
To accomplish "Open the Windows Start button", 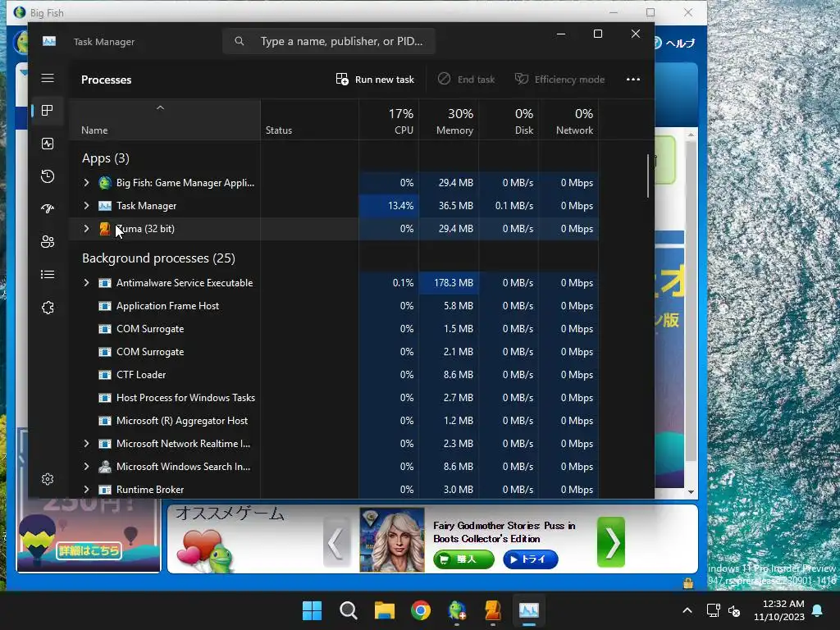I will point(312,610).
